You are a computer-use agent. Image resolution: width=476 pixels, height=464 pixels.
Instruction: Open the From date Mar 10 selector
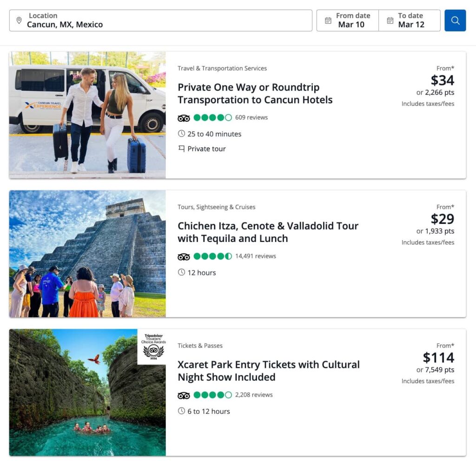point(352,20)
